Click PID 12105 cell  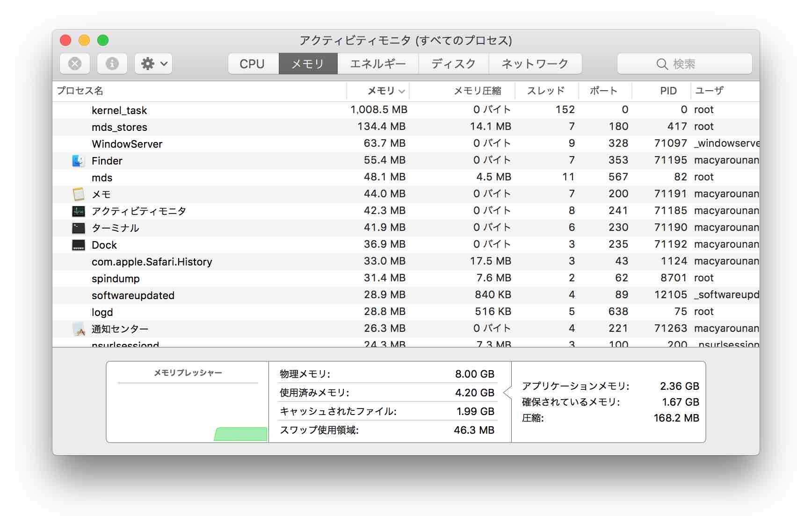pos(671,294)
